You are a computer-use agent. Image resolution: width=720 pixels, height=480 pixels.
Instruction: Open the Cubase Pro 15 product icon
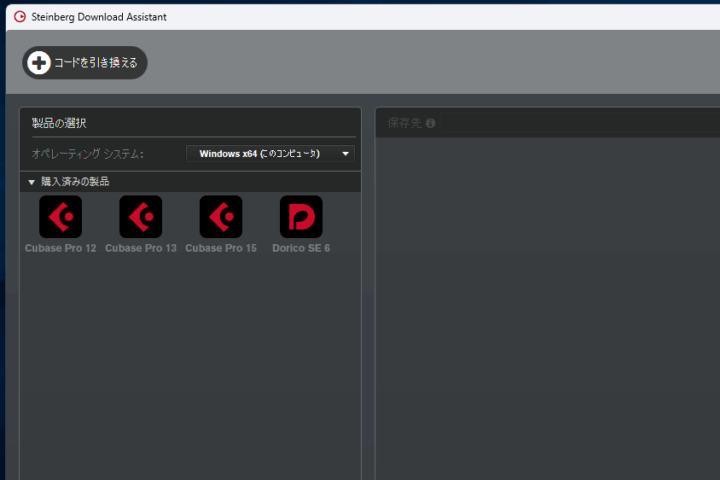tap(220, 216)
